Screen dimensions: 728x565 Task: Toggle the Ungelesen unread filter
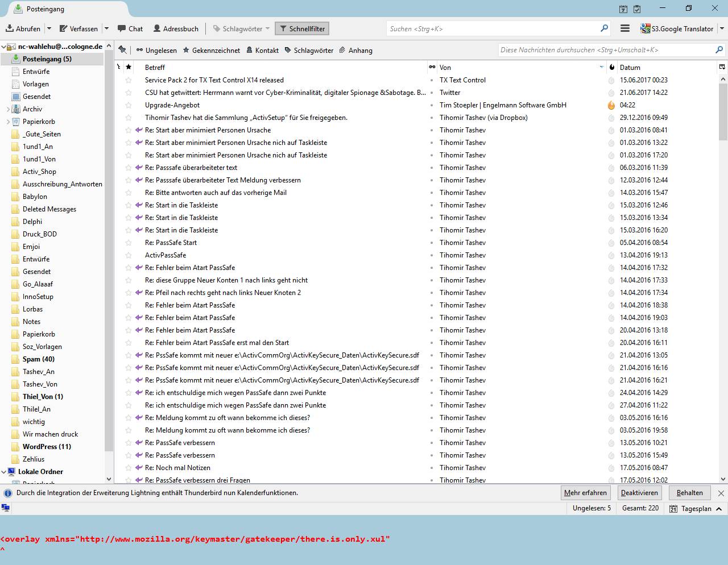point(156,50)
